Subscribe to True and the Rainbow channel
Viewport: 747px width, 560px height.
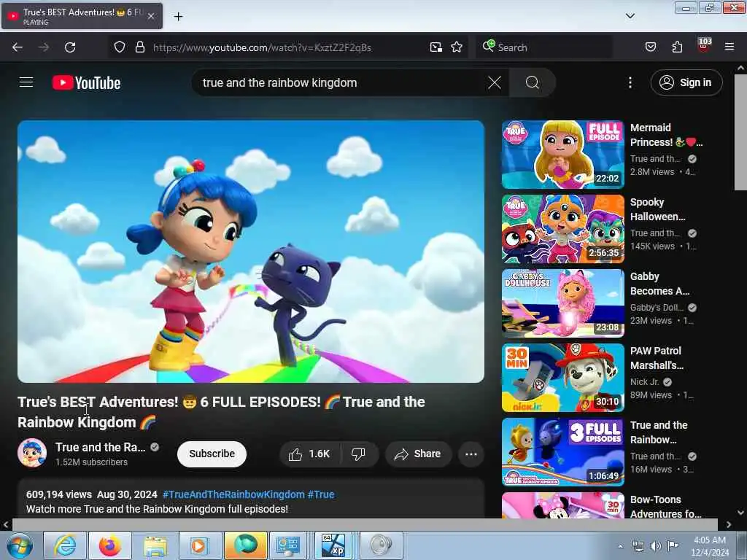tap(212, 454)
